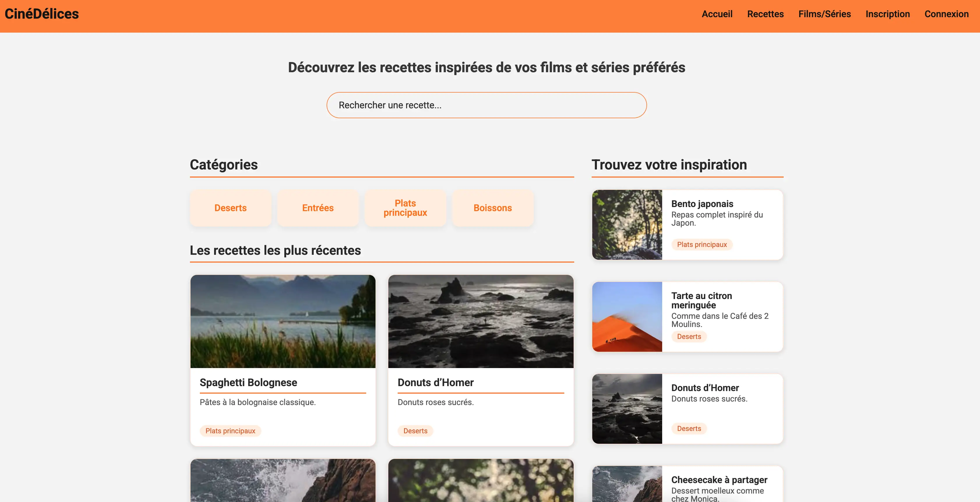
Task: Open Recettes in the navigation bar
Action: coord(765,14)
